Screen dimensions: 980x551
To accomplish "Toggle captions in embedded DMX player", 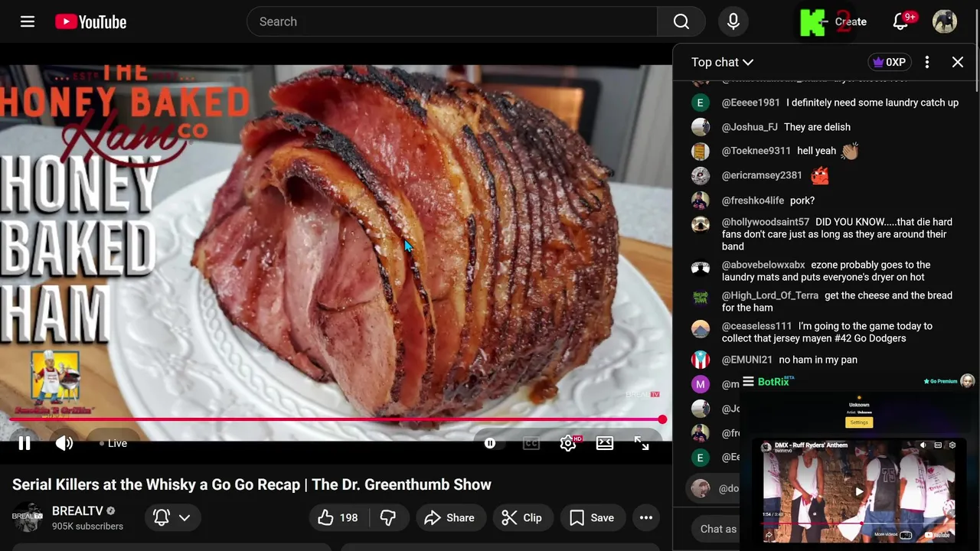I will click(938, 445).
